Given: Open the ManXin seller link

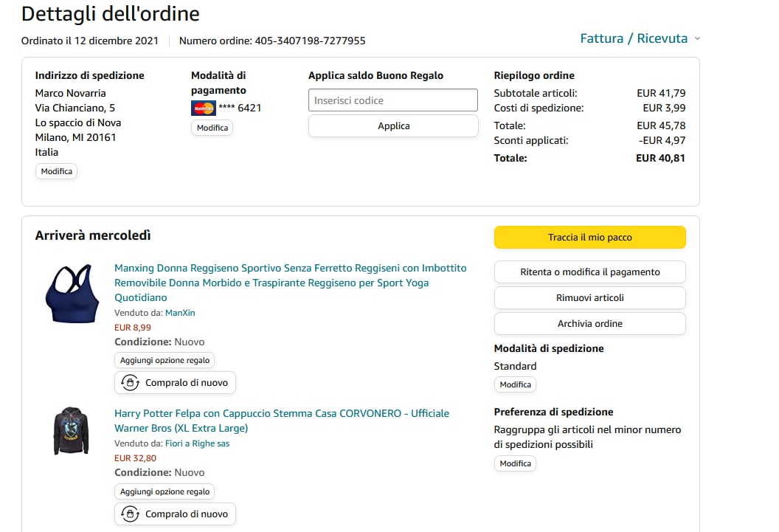Looking at the screenshot, I should point(180,313).
